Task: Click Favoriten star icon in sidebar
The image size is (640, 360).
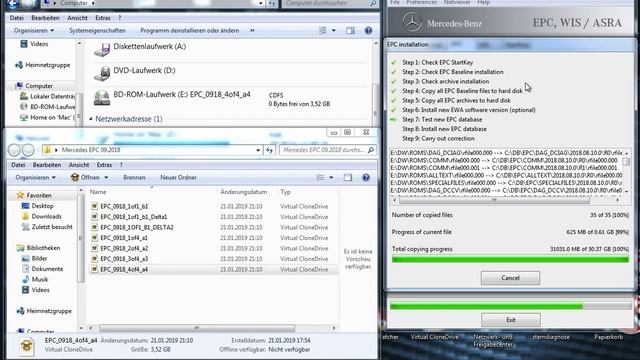Action: click(x=20, y=196)
